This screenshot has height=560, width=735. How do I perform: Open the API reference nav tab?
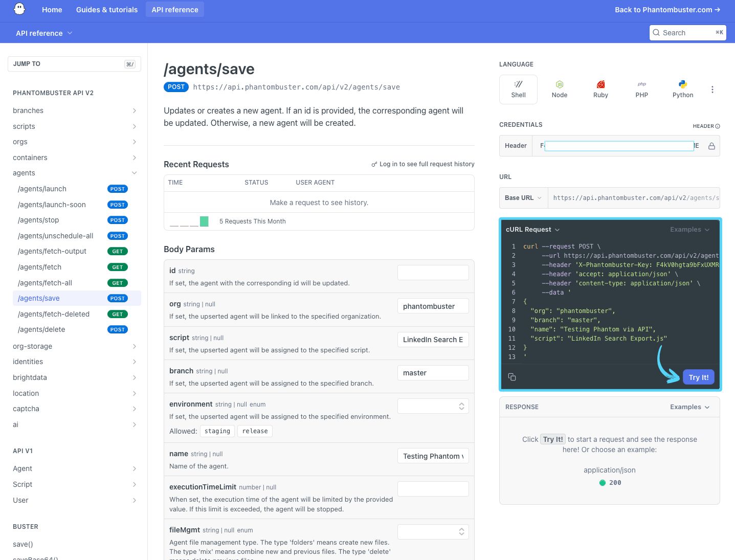tap(175, 10)
